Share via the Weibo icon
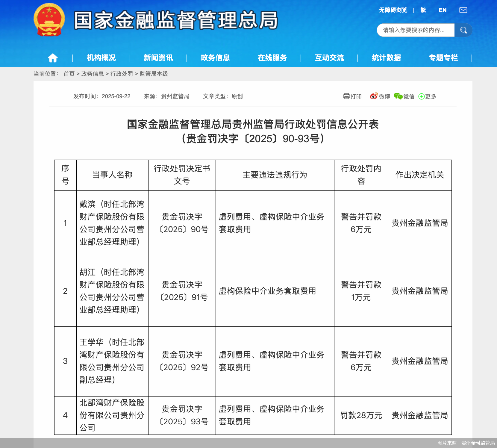 (x=374, y=96)
